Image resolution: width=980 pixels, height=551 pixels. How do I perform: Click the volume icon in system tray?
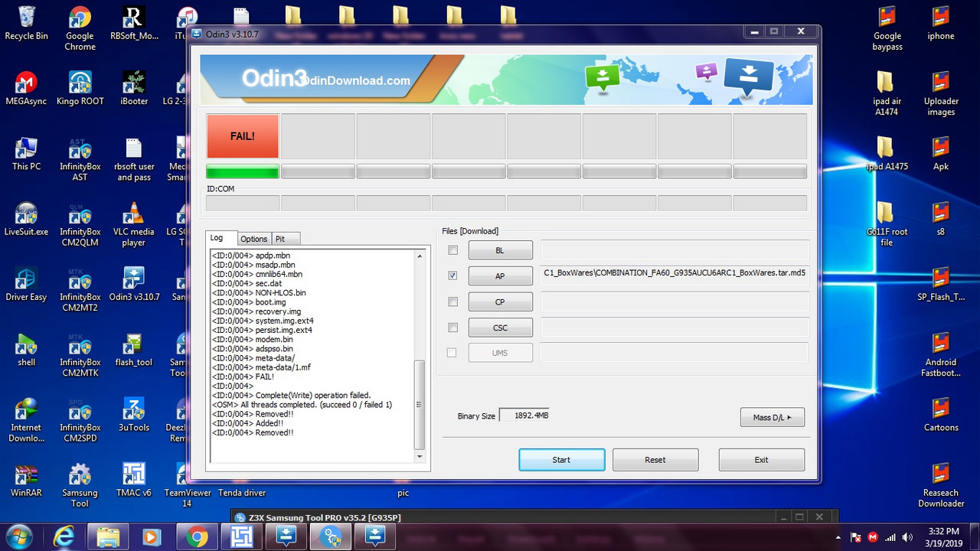[x=908, y=537]
